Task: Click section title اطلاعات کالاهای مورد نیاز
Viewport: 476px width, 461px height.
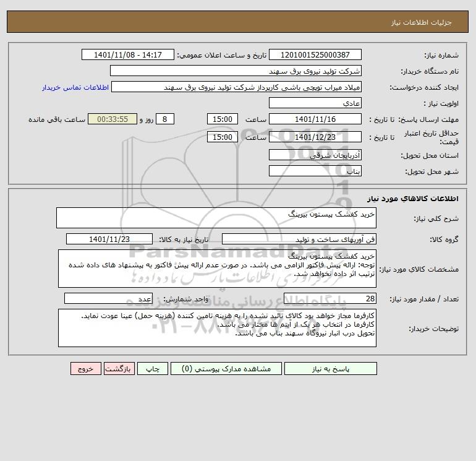Action: coord(413,199)
